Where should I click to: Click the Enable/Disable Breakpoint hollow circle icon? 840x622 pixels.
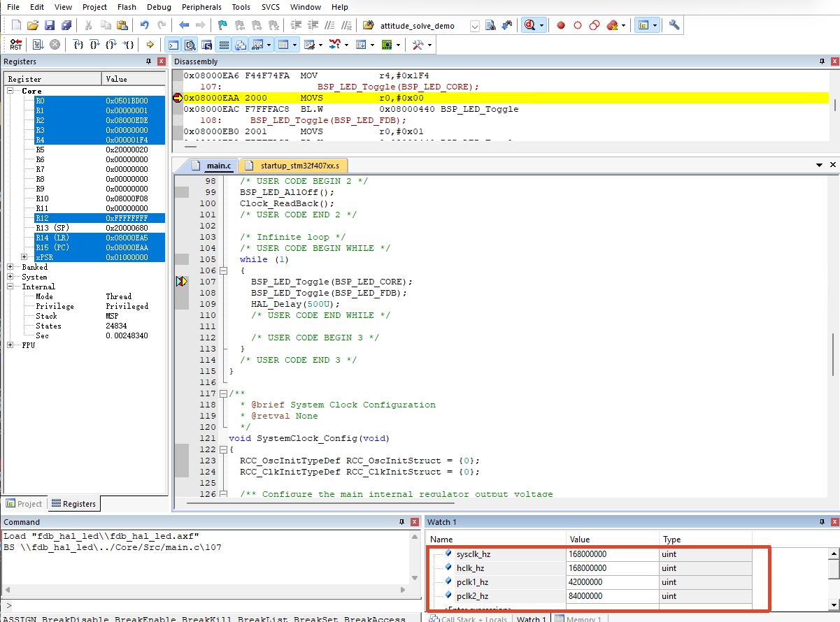point(578,25)
